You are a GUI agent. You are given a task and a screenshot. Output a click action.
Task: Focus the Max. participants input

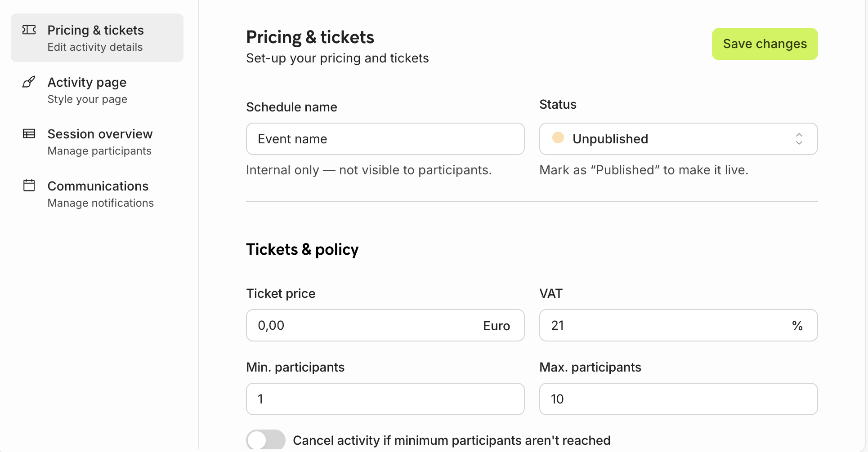[678, 399]
